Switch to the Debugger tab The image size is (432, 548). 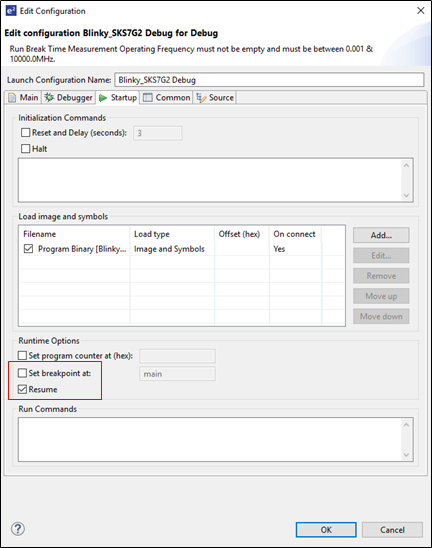69,98
